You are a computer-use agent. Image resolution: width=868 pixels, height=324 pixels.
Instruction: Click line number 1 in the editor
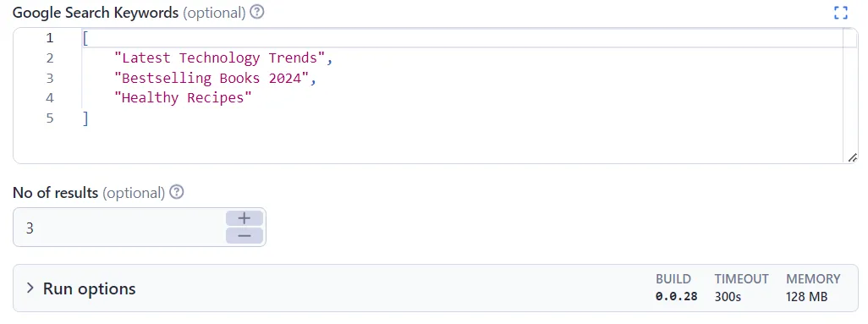point(50,38)
